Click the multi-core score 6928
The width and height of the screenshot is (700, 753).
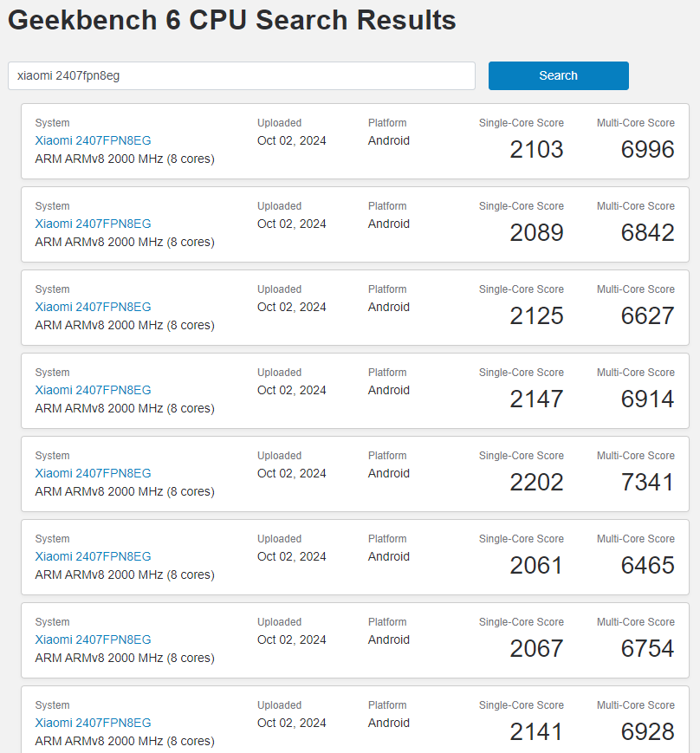point(647,731)
